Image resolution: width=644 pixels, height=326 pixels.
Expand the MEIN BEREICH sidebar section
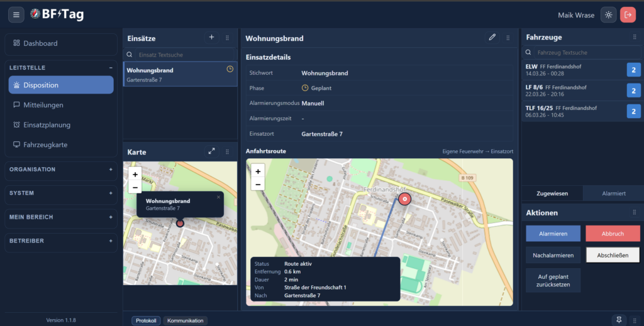tap(111, 217)
